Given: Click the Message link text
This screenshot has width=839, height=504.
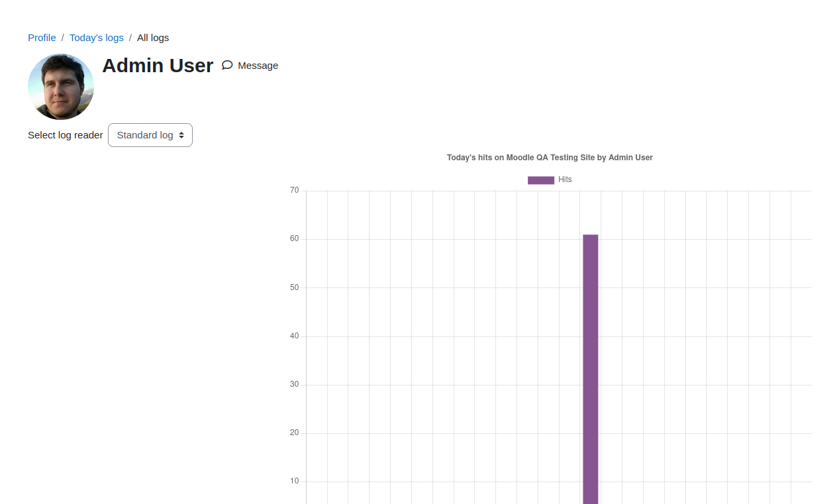Looking at the screenshot, I should pyautogui.click(x=258, y=66).
